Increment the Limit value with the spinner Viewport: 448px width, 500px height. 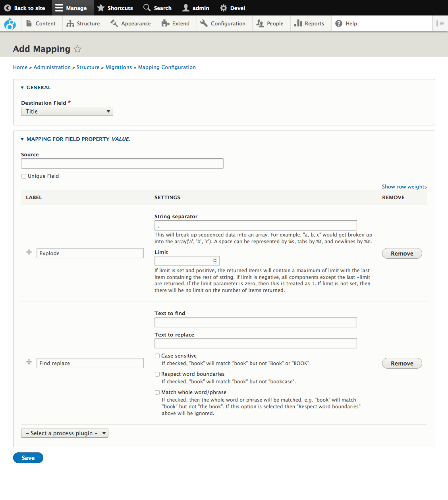[x=214, y=259]
